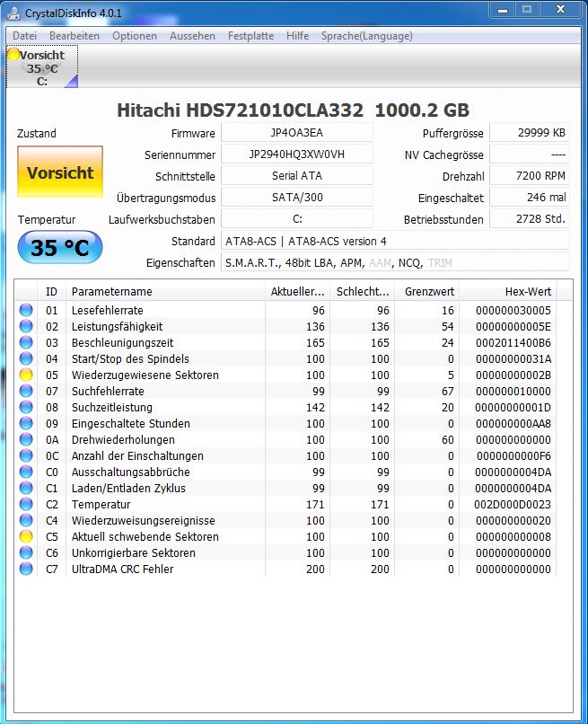The width and height of the screenshot is (588, 724).
Task: Click the Laufwerksbuchstaben field C:
Action: [297, 219]
